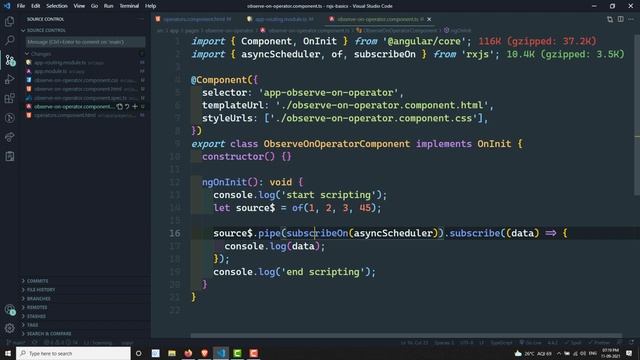640x360 pixels.
Task: Open app.module.ts in Changes list
Action: pyautogui.click(x=85, y=71)
